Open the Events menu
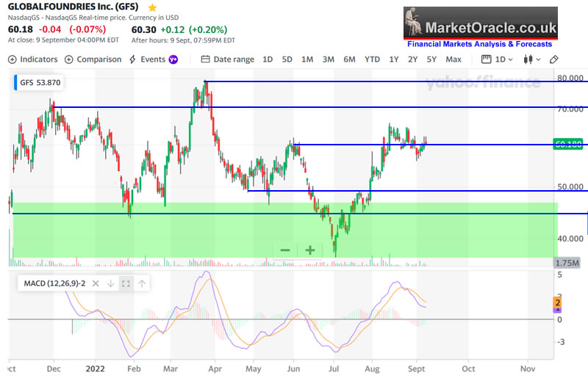This screenshot has width=588, height=381. pos(148,59)
